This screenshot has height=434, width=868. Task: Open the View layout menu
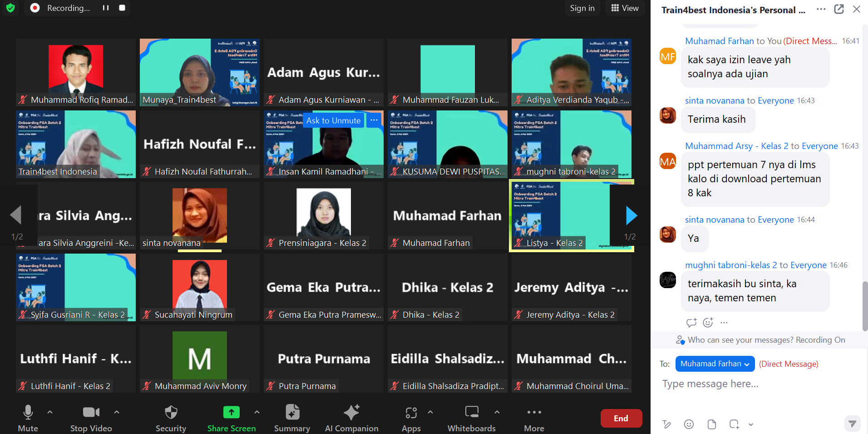pyautogui.click(x=625, y=8)
